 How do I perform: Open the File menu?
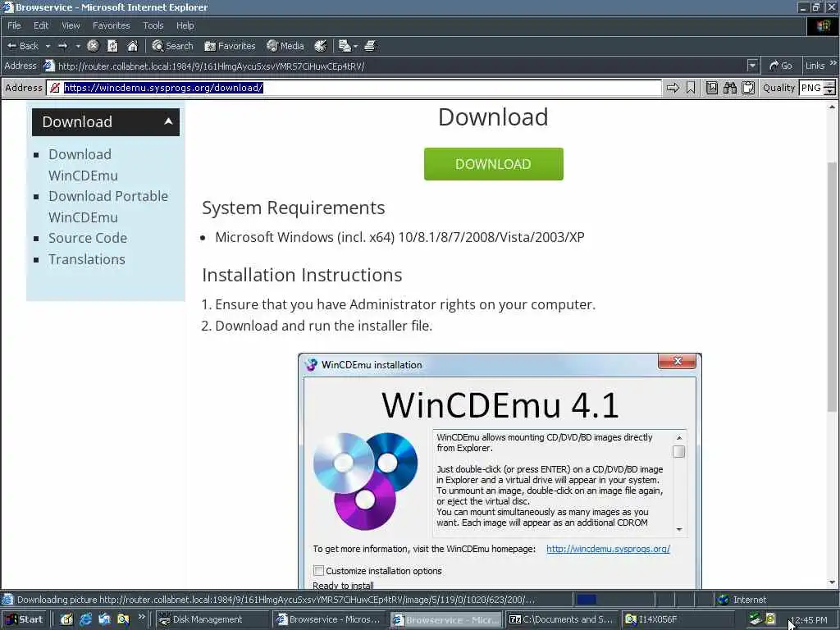click(x=14, y=25)
